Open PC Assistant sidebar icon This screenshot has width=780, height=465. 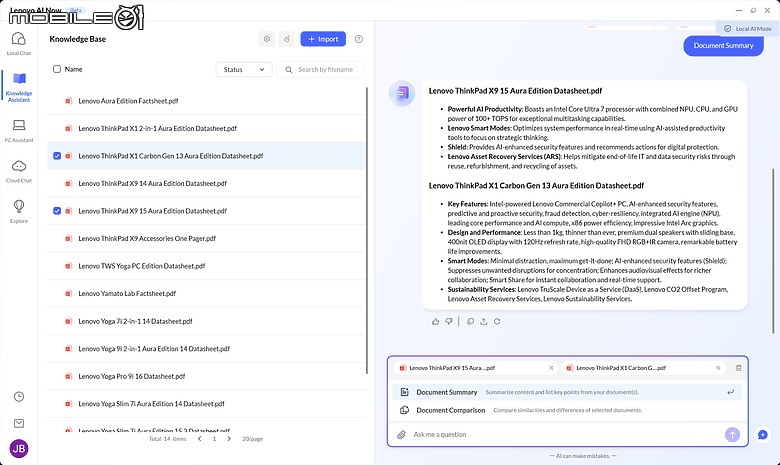click(19, 131)
